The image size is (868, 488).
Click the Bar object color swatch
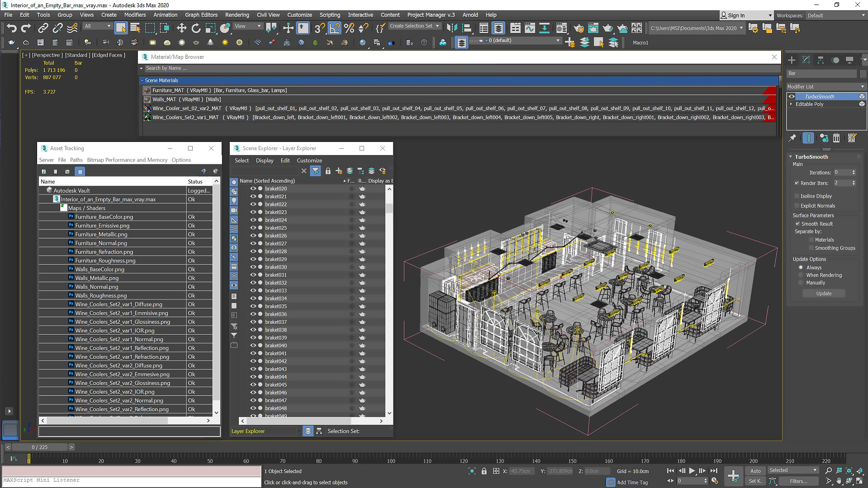point(863,73)
